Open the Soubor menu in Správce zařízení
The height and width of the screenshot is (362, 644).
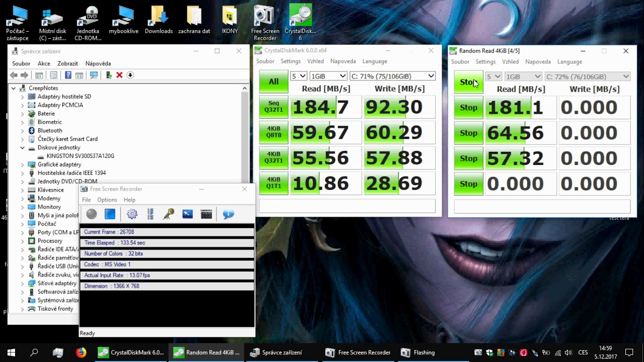21,63
